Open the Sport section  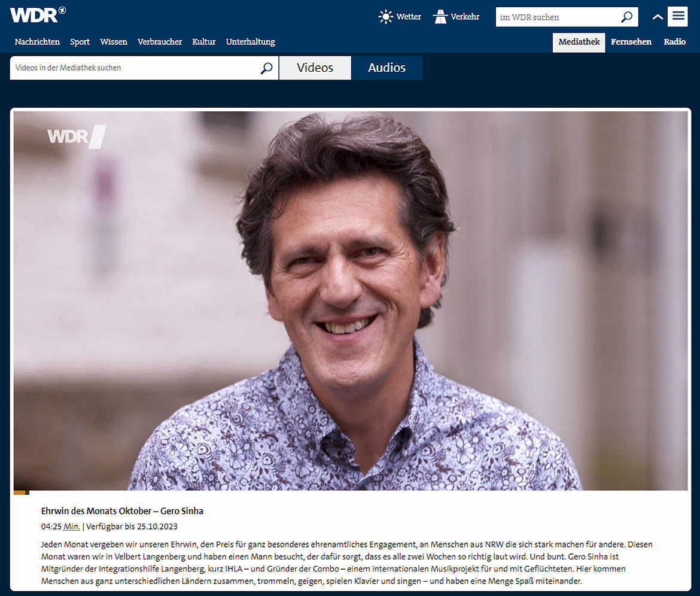click(80, 41)
